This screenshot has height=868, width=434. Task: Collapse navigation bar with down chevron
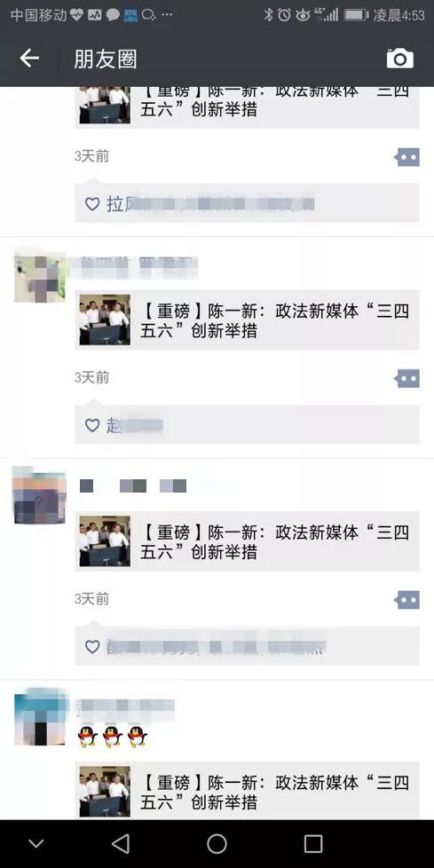click(x=36, y=844)
